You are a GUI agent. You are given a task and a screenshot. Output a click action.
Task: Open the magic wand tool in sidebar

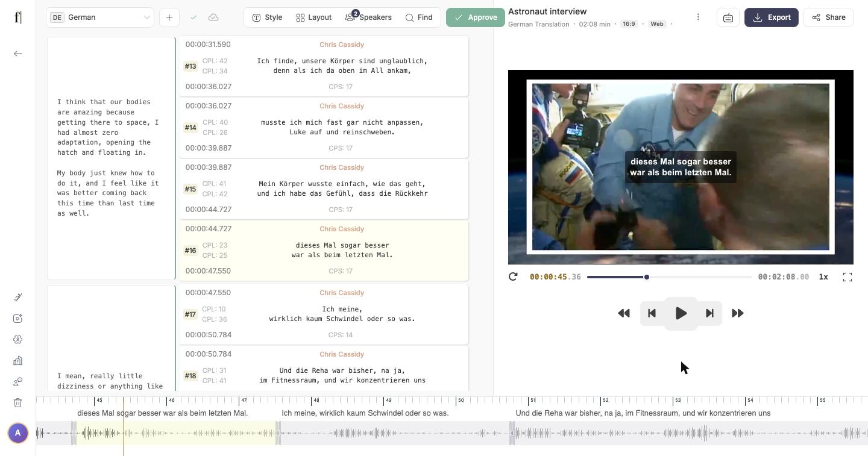(18, 298)
